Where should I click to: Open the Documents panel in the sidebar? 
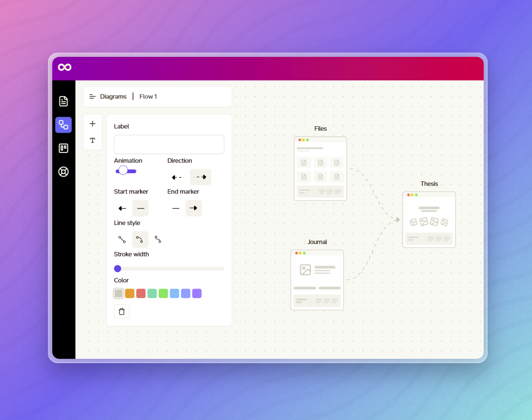(63, 101)
